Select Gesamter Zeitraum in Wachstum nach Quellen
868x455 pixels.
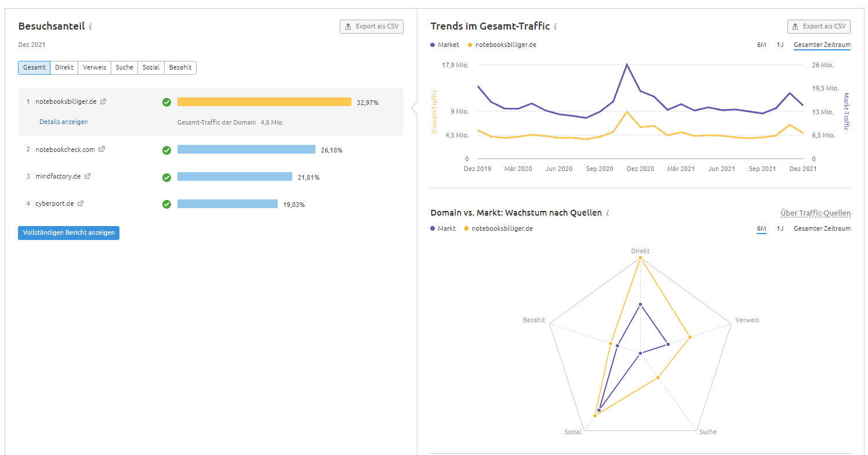point(822,228)
